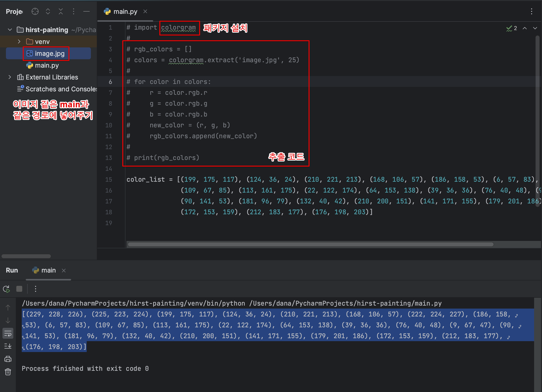
Task: Stop the running process
Action: pos(19,289)
